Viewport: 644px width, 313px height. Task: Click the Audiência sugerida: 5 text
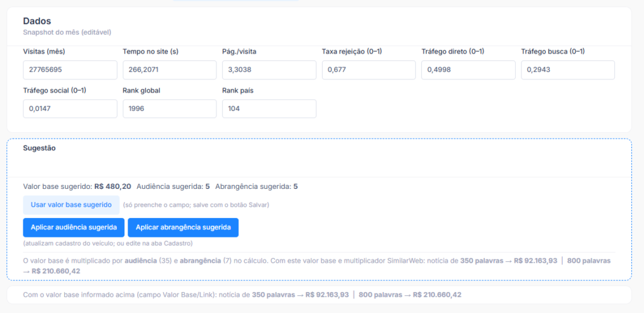(173, 186)
